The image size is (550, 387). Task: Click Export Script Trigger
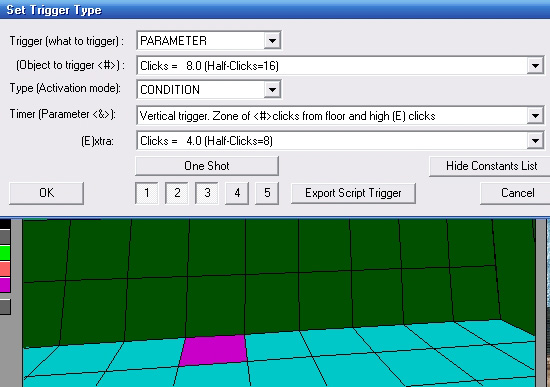click(x=353, y=193)
